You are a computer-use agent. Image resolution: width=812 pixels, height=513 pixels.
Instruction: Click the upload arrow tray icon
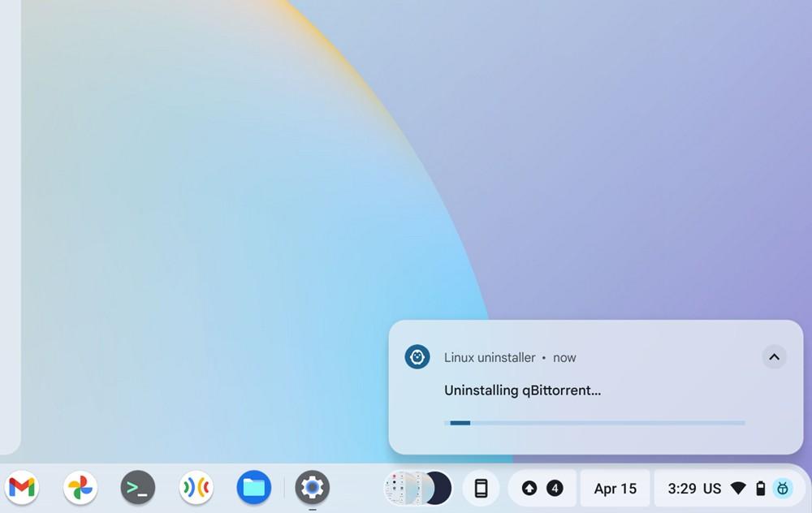529,488
